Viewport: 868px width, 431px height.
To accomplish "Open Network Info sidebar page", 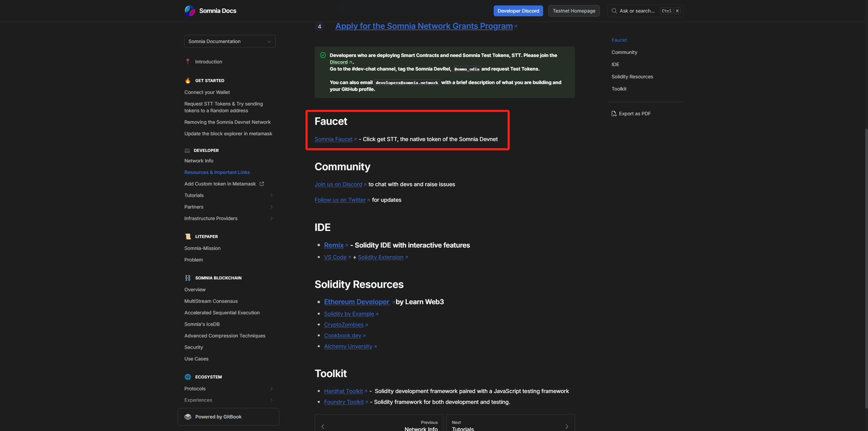I will (199, 161).
